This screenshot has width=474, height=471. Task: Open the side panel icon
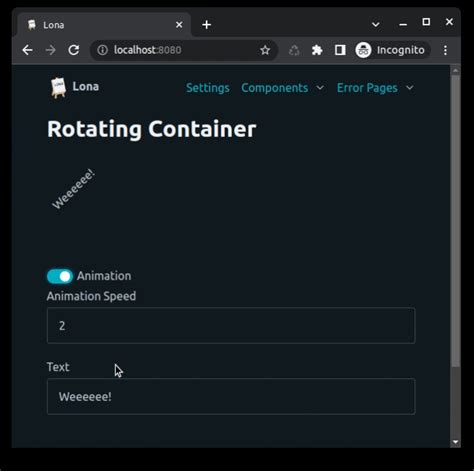click(x=340, y=50)
